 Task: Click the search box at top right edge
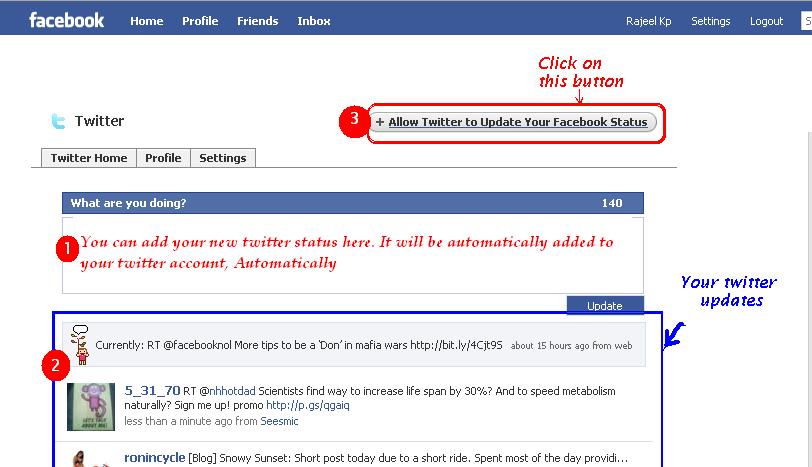pyautogui.click(x=806, y=21)
